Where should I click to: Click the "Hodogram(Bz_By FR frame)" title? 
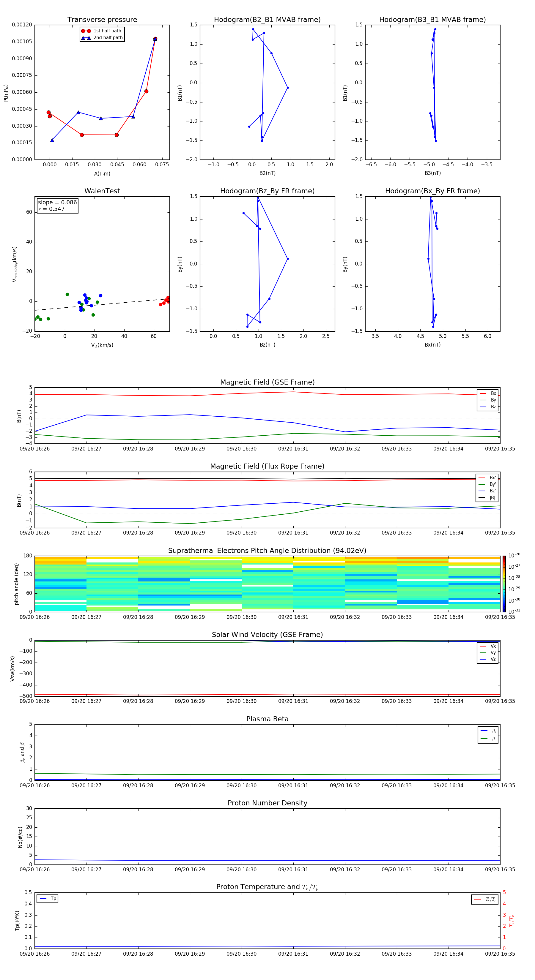[x=267, y=191]
